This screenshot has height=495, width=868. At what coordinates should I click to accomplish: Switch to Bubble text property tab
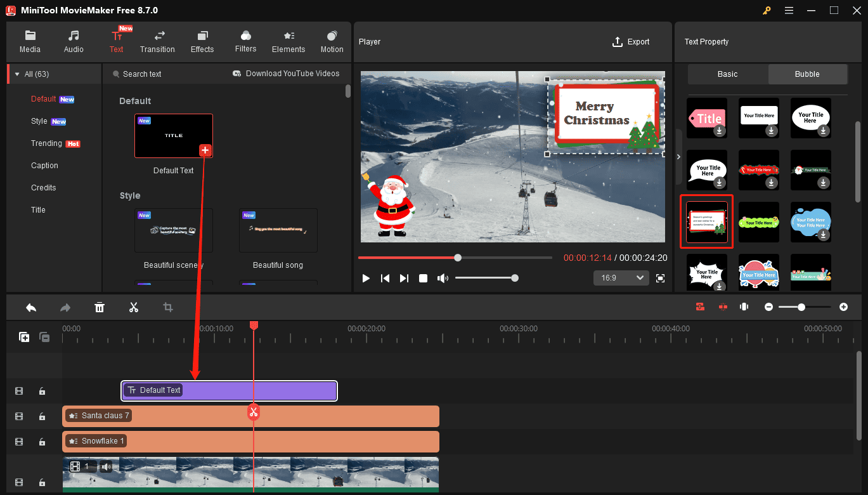(x=807, y=74)
